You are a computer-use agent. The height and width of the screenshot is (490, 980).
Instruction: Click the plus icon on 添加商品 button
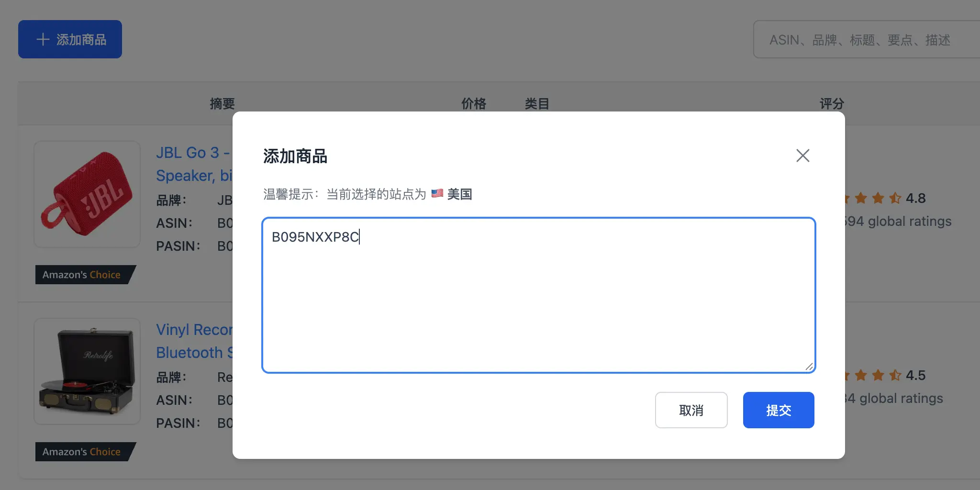pyautogui.click(x=44, y=39)
